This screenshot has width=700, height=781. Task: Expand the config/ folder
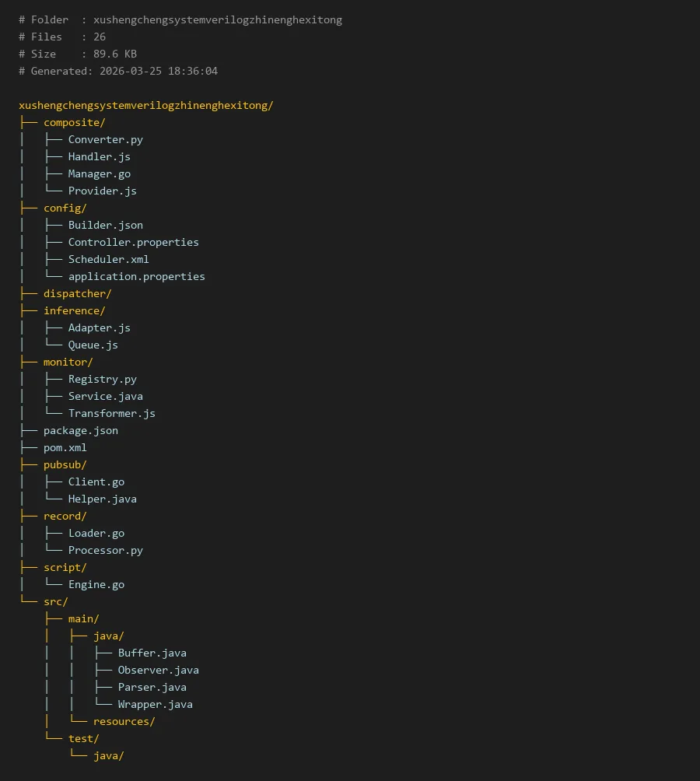(x=65, y=208)
